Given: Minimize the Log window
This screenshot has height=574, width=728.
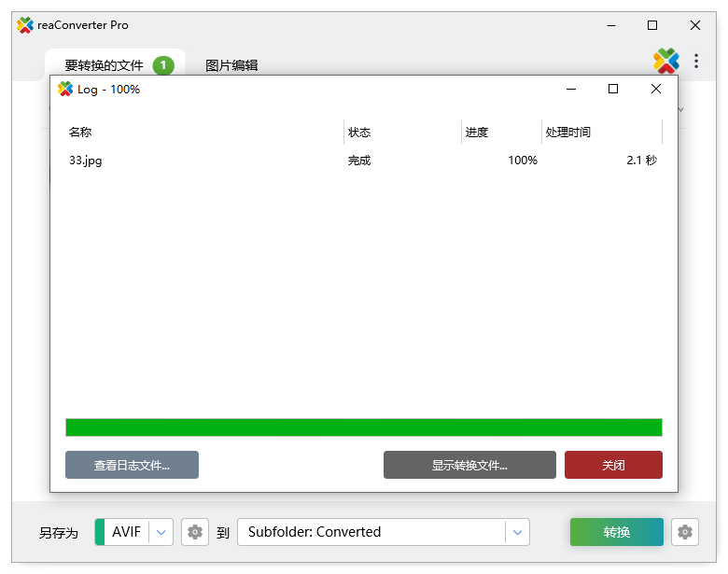Looking at the screenshot, I should [x=571, y=89].
